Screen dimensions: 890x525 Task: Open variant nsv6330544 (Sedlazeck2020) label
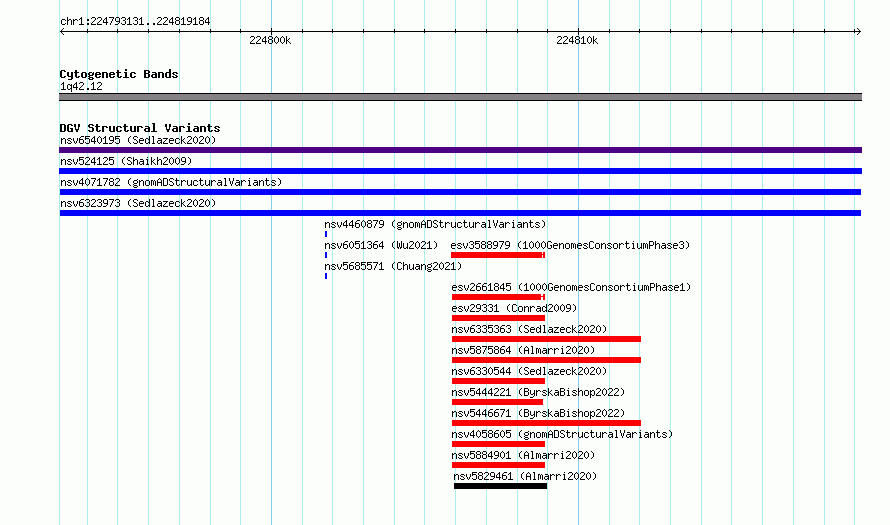click(529, 371)
